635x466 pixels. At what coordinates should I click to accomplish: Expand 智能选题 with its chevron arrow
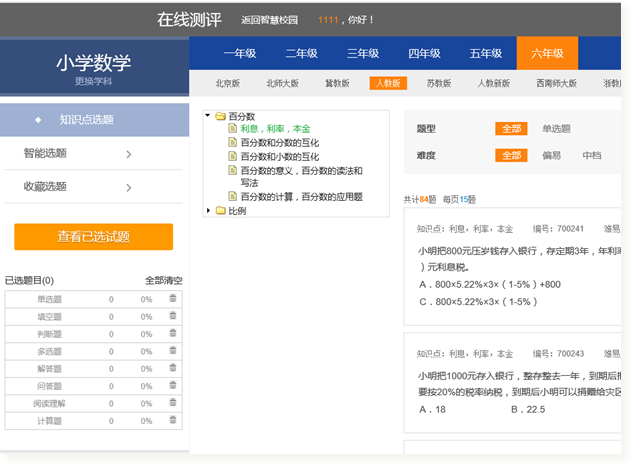pyautogui.click(x=129, y=154)
